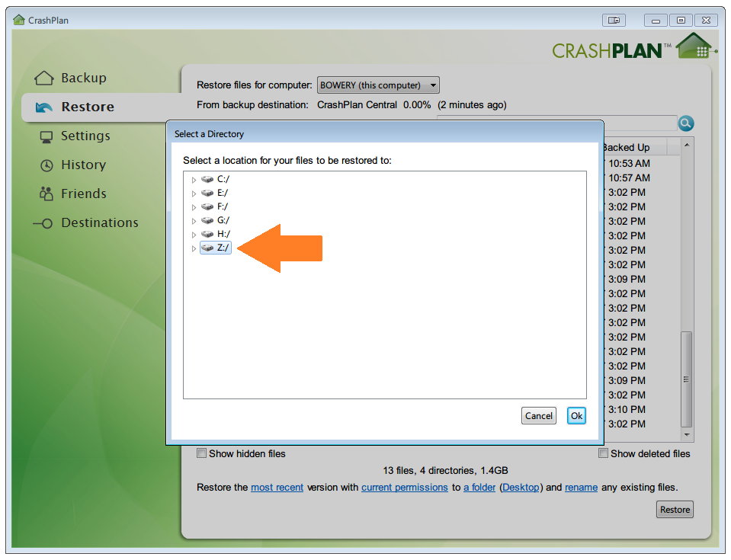Click the 'rename' existing files link

(581, 488)
